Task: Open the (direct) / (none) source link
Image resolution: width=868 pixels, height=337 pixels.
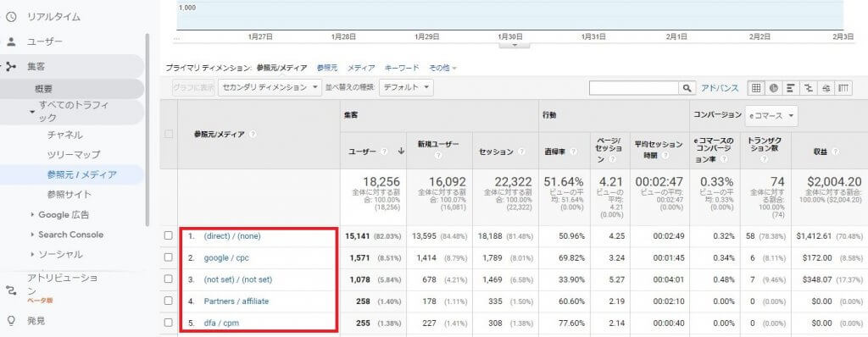Action: pos(232,235)
